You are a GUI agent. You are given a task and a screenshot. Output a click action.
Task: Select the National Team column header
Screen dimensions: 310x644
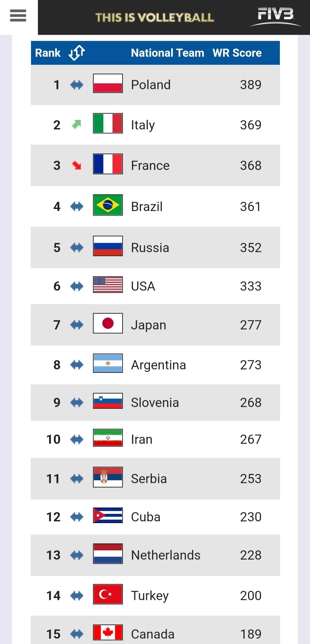167,53
